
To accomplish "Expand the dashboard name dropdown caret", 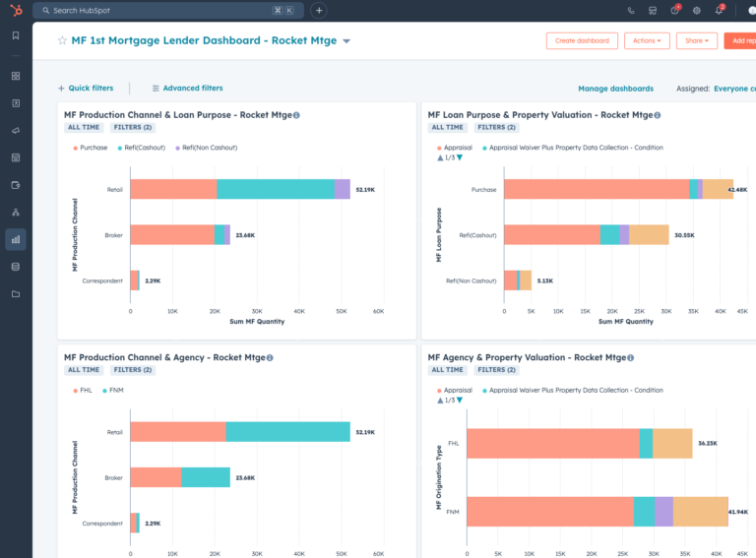I will (346, 41).
